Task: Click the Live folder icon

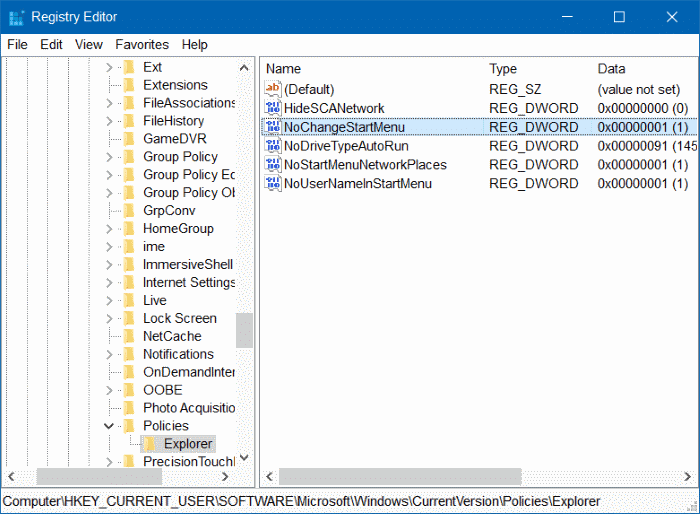Action: [129, 300]
